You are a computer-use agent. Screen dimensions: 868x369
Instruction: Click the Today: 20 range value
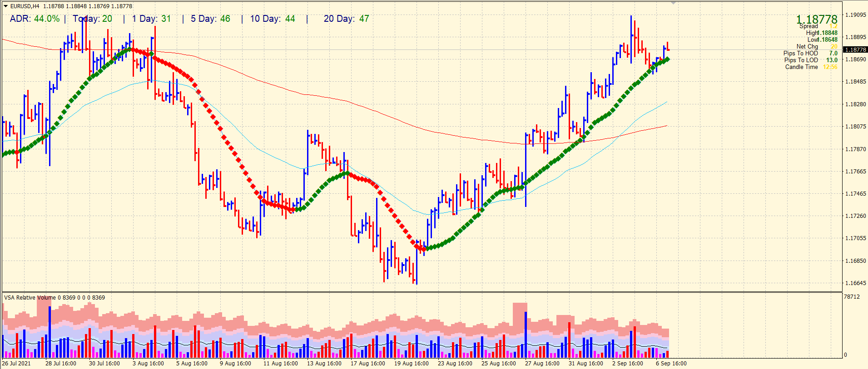92,19
